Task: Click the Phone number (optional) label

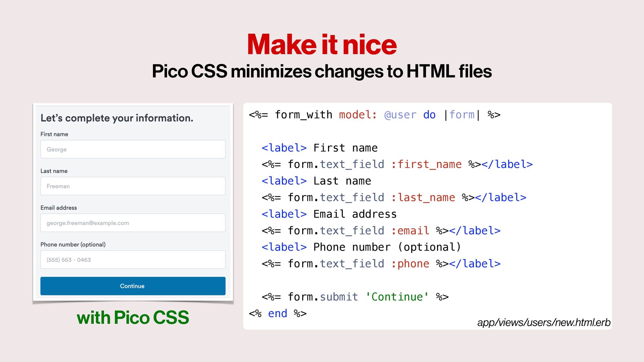Action: [73, 245]
